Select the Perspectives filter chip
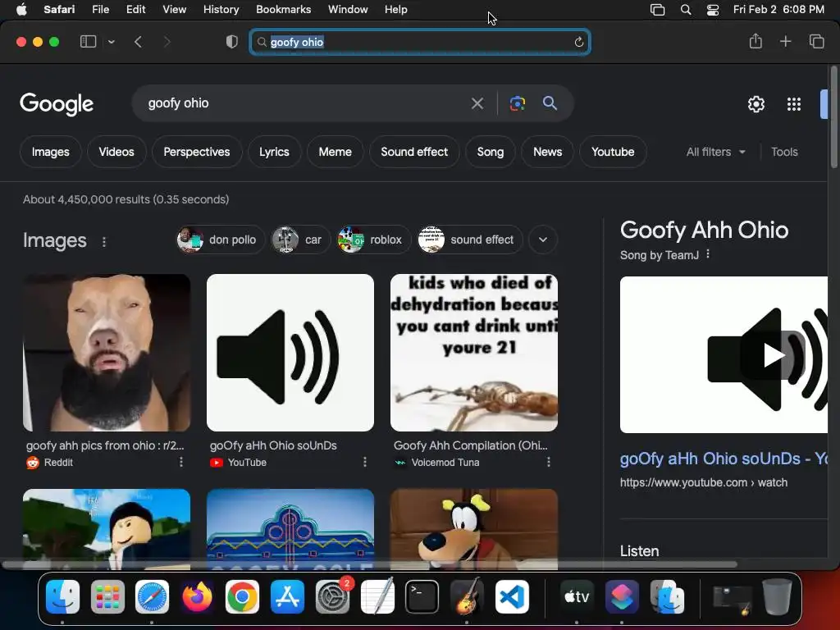840x630 pixels. [197, 152]
